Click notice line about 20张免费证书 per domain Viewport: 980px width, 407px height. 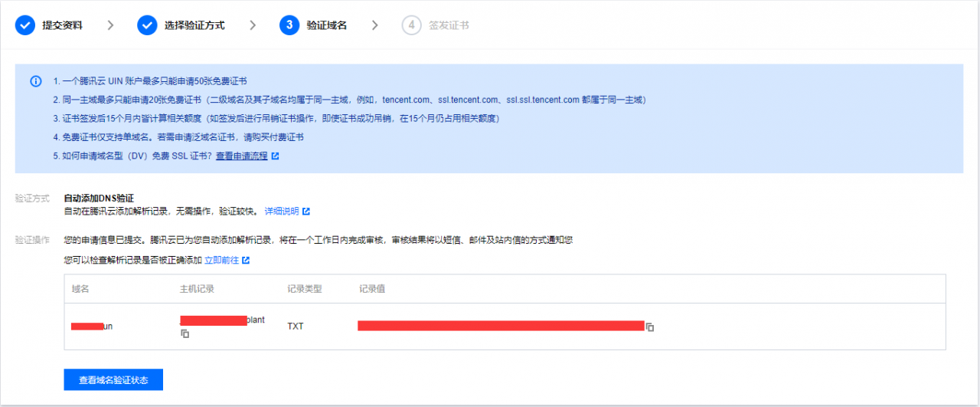pos(350,100)
